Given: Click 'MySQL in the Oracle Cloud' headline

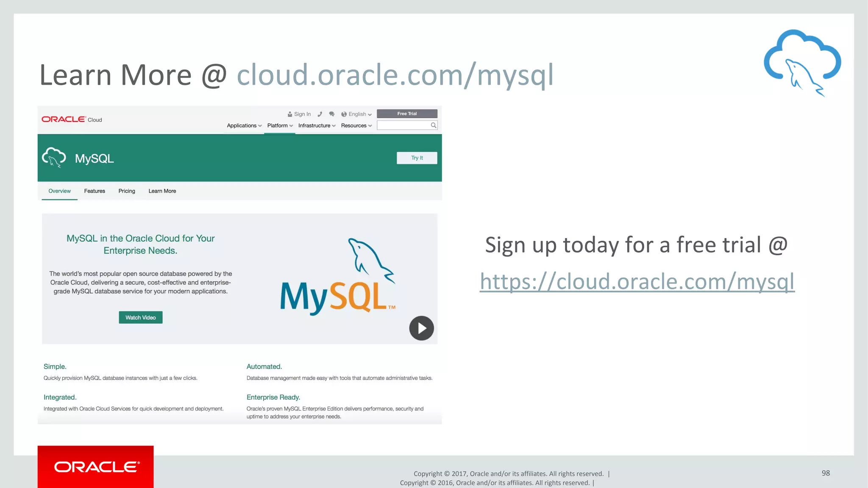Looking at the screenshot, I should click(x=140, y=244).
